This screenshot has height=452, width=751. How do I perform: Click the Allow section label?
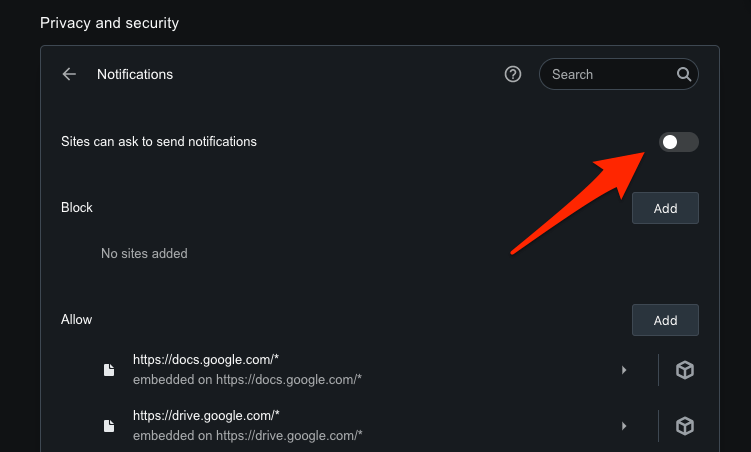pos(76,320)
